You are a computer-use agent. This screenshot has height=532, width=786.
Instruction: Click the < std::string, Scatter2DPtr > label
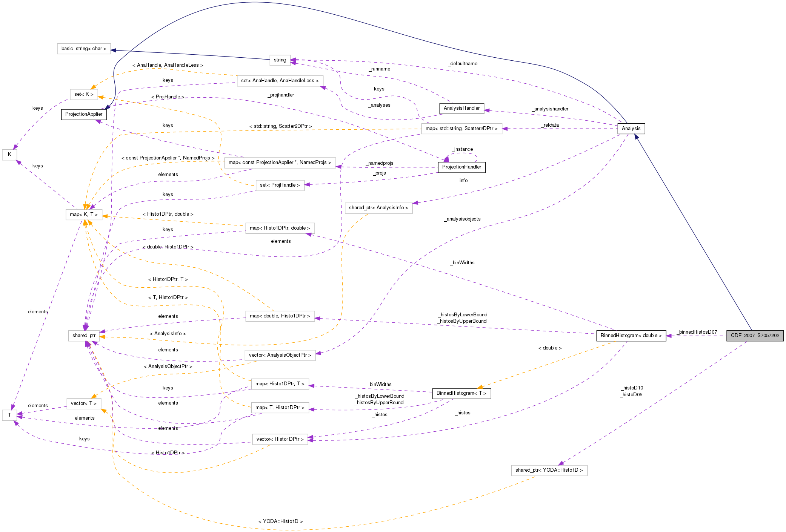click(281, 126)
